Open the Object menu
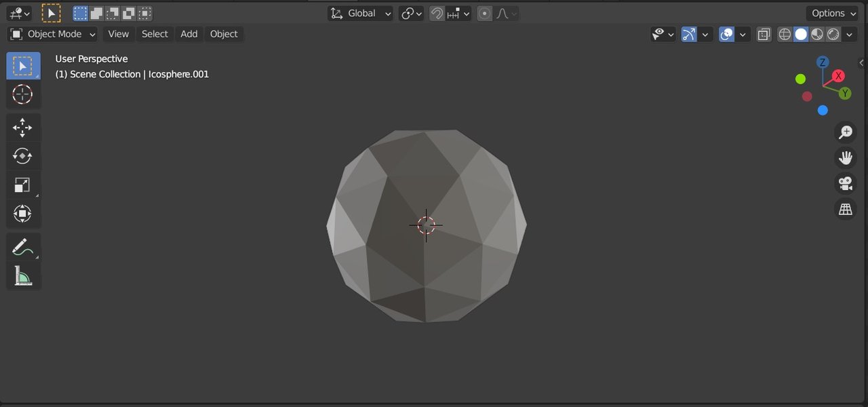868x407 pixels. (x=224, y=34)
